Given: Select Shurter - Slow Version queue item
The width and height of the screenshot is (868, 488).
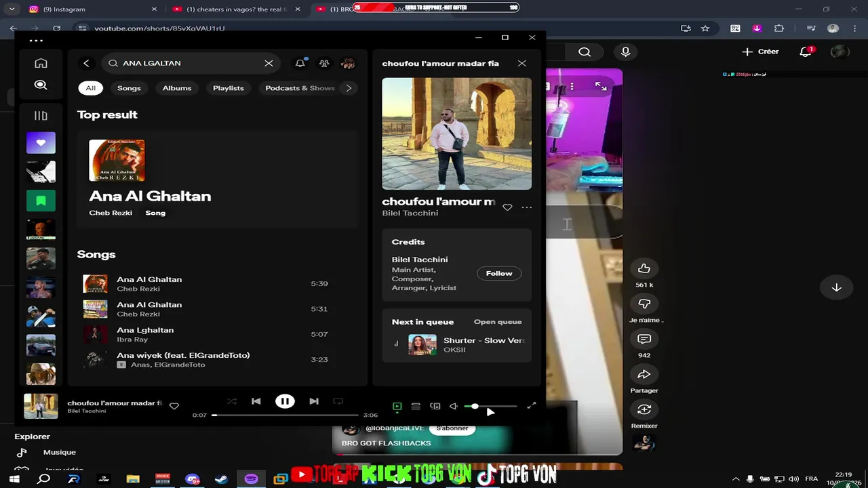Looking at the screenshot, I should [x=457, y=344].
